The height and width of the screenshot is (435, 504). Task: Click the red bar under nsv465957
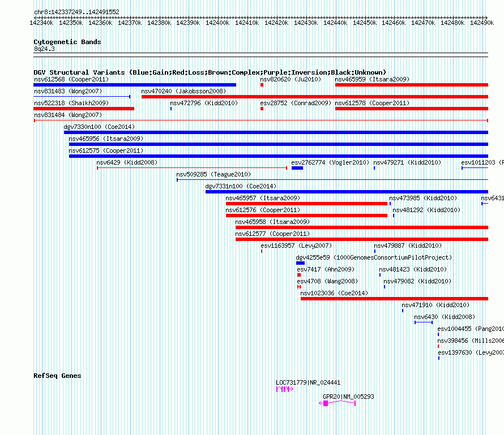[306, 204]
